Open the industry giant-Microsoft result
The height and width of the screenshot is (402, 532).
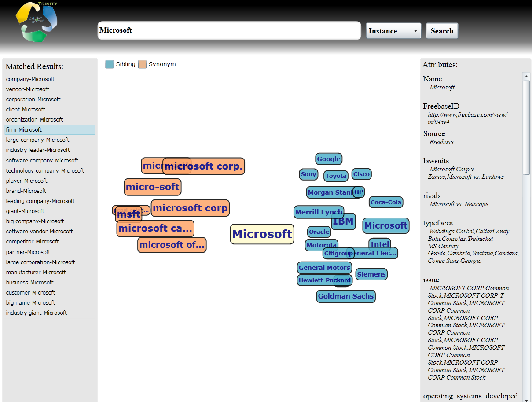(x=37, y=313)
